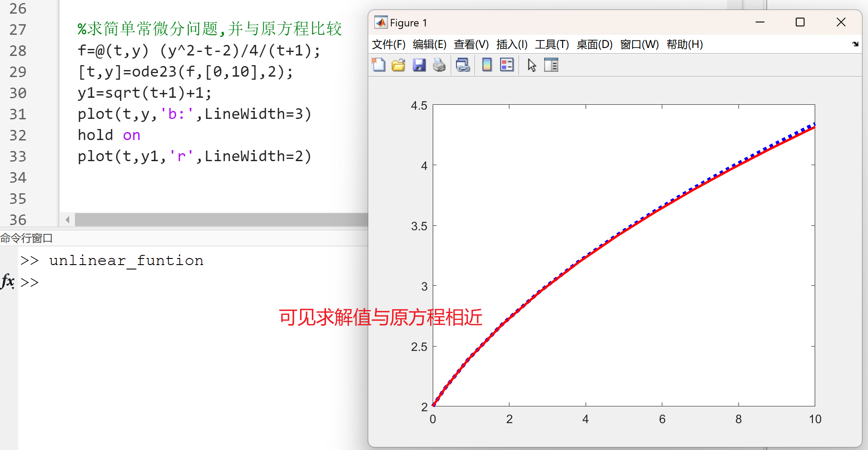Click line number 28 in editor gutter

18,51
